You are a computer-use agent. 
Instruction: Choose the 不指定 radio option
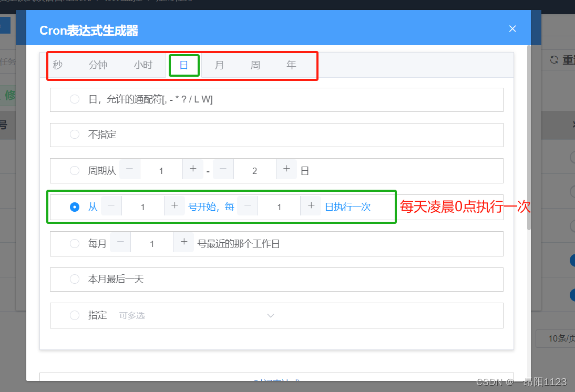pyautogui.click(x=75, y=134)
